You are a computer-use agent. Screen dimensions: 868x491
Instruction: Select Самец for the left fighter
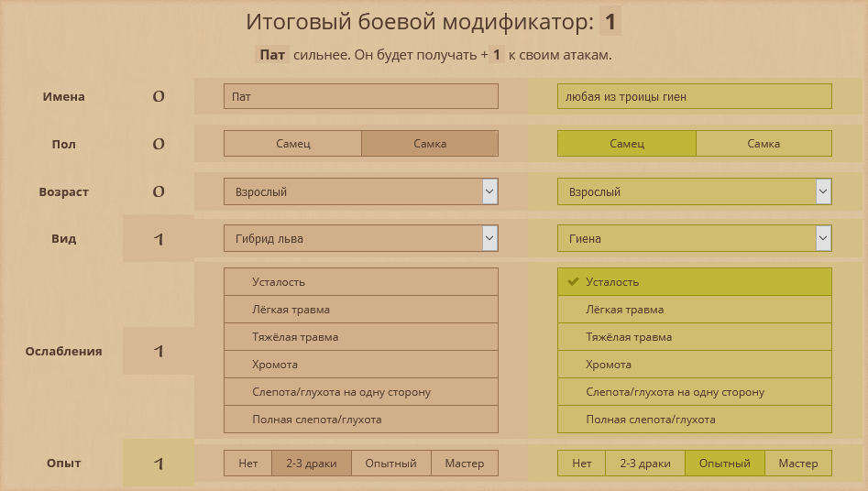point(292,144)
